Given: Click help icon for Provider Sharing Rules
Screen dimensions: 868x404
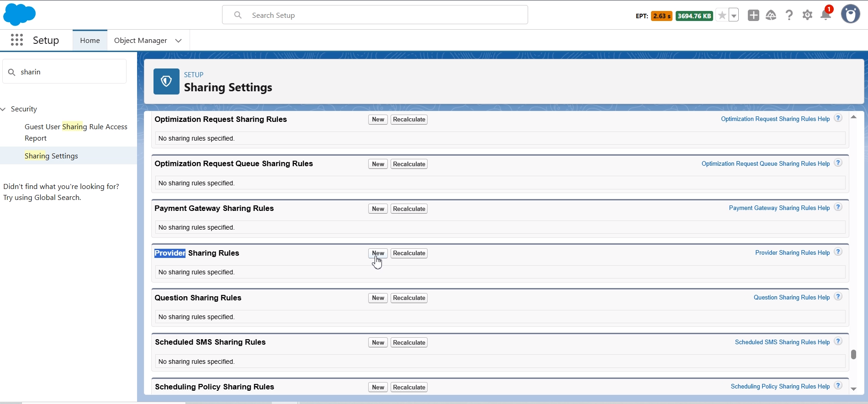Looking at the screenshot, I should tap(838, 252).
